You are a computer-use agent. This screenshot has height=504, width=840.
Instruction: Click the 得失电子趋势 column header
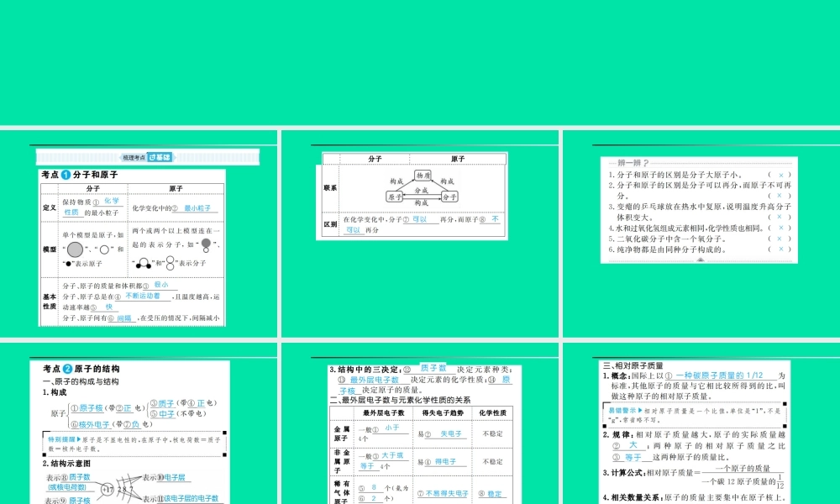point(443,413)
